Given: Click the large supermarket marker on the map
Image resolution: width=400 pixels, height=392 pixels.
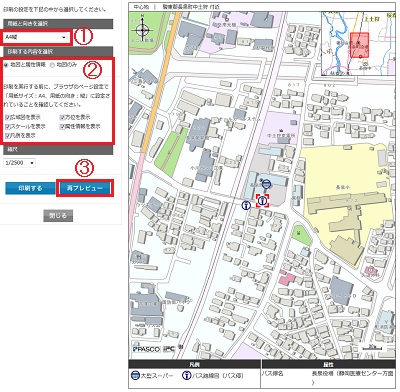Looking at the screenshot, I should [266, 184].
